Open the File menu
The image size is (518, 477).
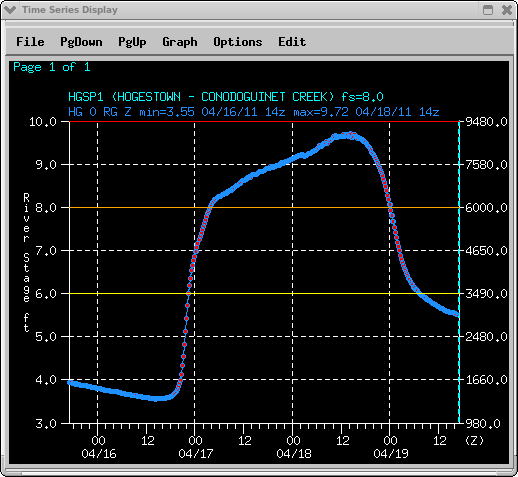[30, 42]
